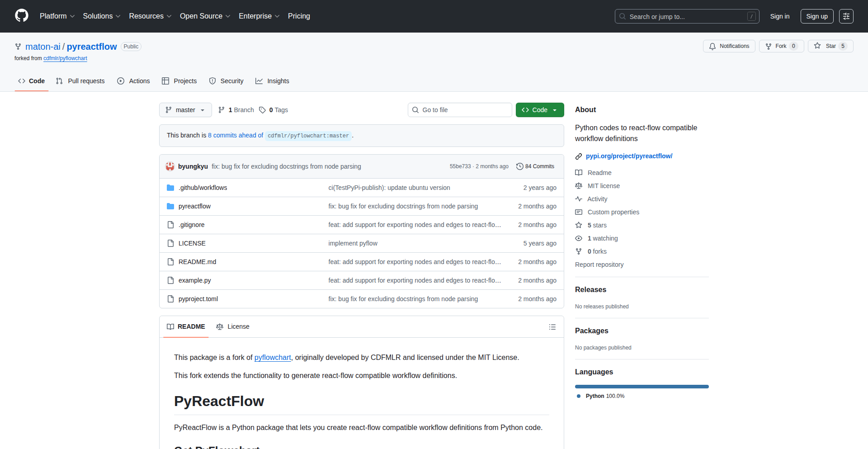Select the README tab in file viewer
The width and height of the screenshot is (868, 449).
click(x=186, y=326)
